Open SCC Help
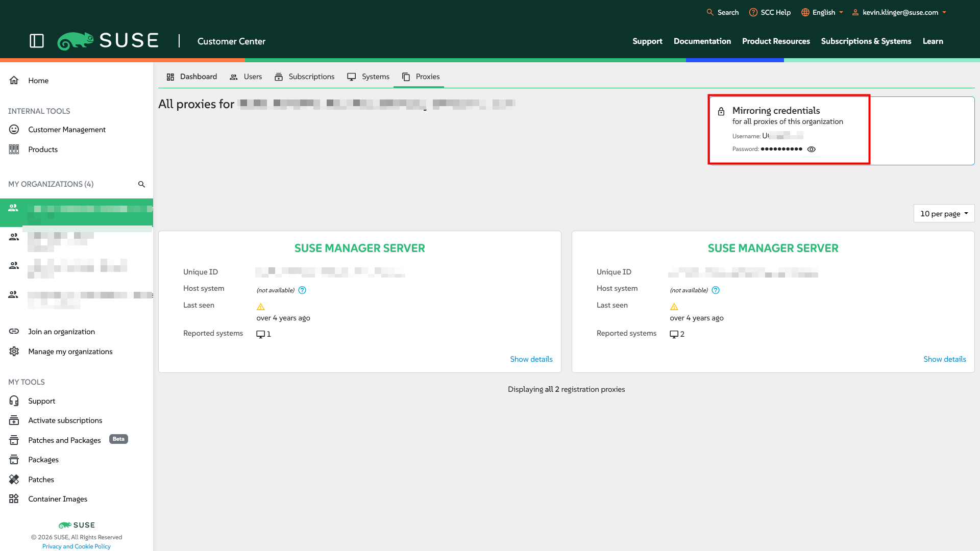Image resolution: width=980 pixels, height=551 pixels. pos(770,12)
